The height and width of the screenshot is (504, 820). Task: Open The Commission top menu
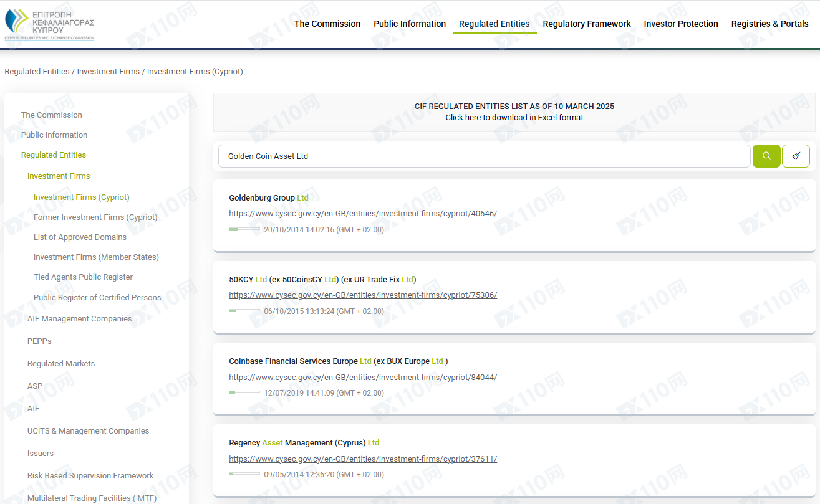(x=327, y=24)
